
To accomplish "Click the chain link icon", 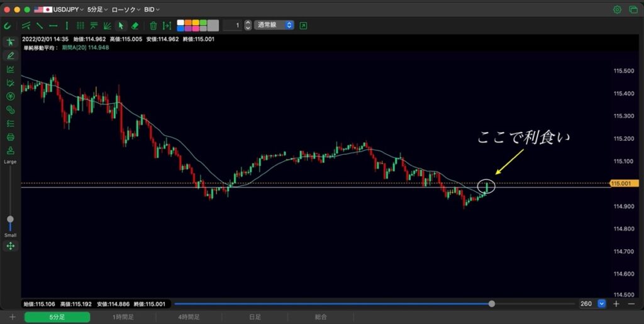I will pyautogui.click(x=11, y=109).
